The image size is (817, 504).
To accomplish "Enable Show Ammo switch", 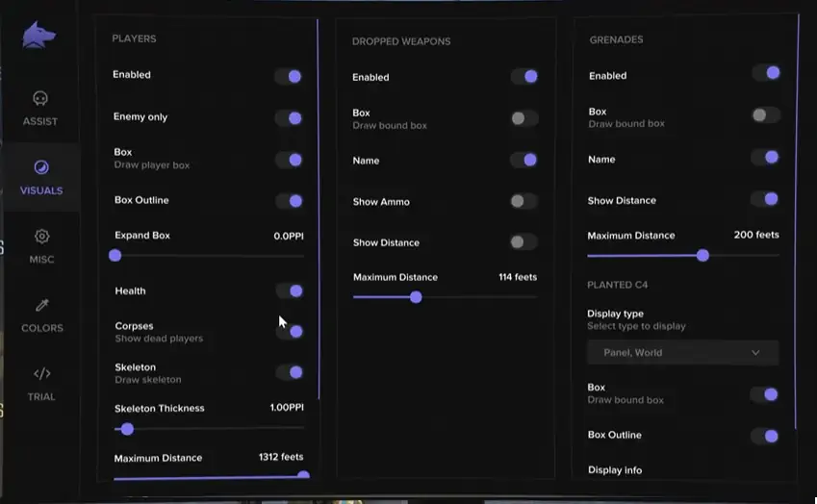I will click(523, 201).
